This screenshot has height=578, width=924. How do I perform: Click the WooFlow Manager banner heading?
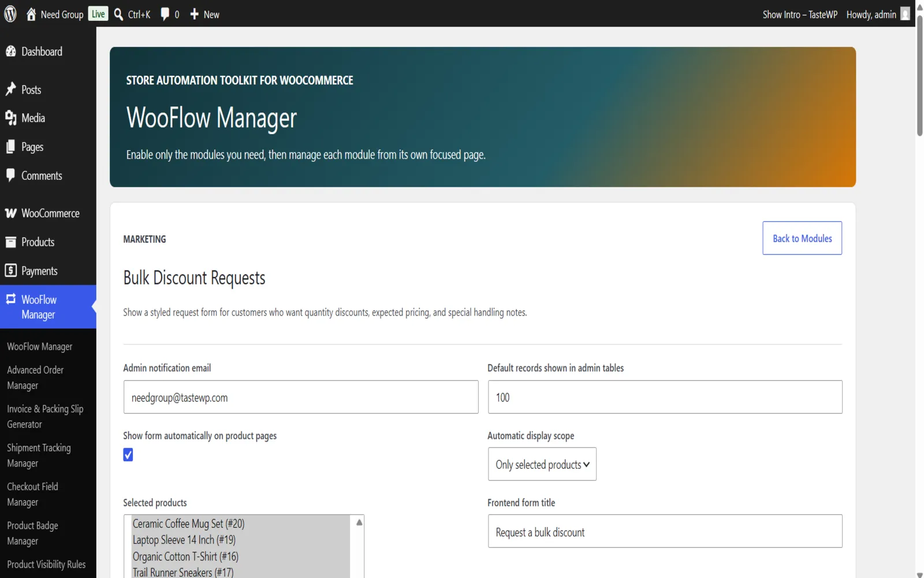pyautogui.click(x=211, y=118)
